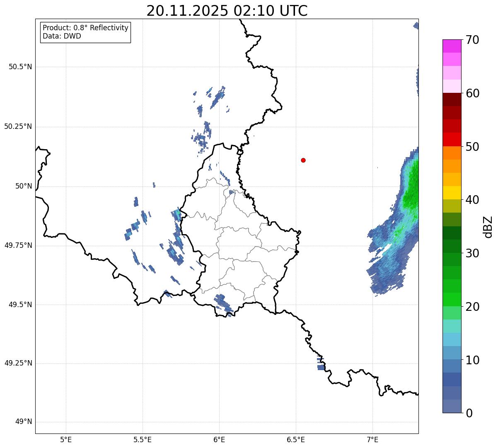Click the magenta top colorbar segment

(452, 46)
